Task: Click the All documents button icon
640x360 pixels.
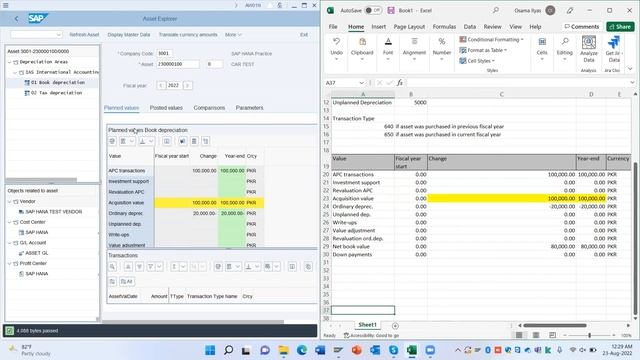Action: coord(127,281)
